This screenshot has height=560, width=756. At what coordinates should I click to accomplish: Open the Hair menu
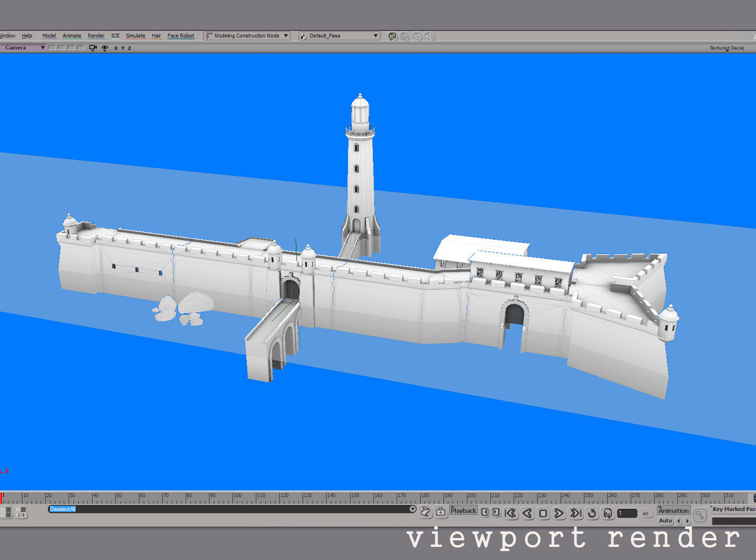pos(156,36)
